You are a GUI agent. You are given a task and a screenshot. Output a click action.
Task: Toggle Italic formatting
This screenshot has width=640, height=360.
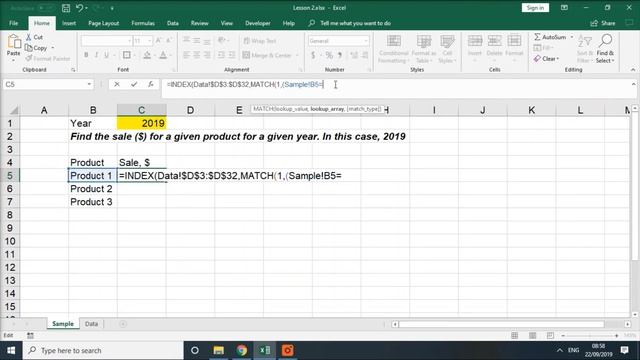pos(96,55)
